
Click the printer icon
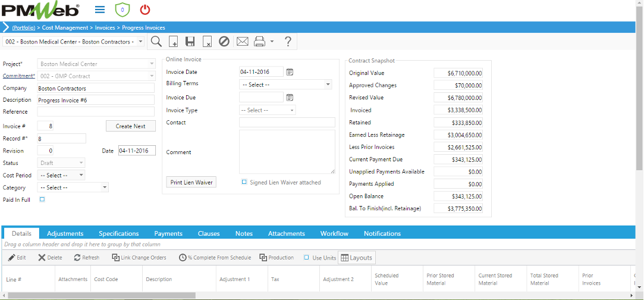(260, 42)
